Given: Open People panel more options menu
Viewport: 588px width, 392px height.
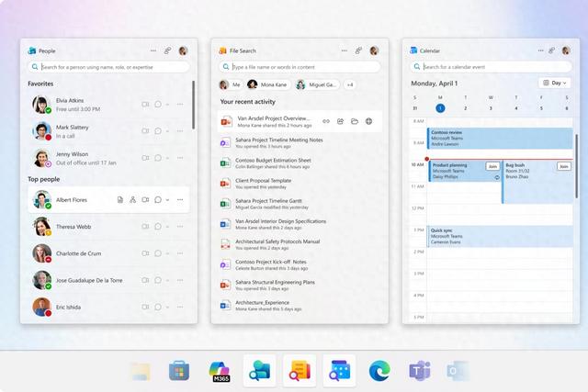Looking at the screenshot, I should [153, 50].
